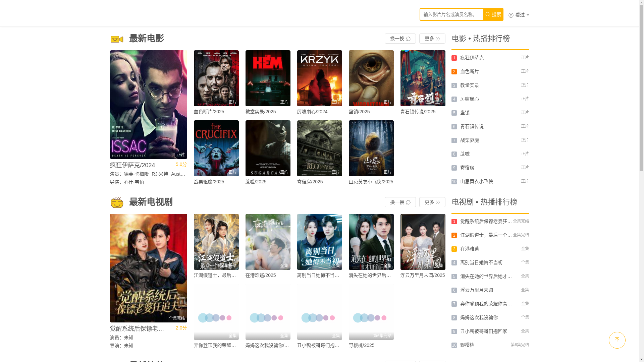Image resolution: width=644 pixels, height=362 pixels.
Task: Select rank 3 教堂实录 in movie chart
Action: pos(490,85)
